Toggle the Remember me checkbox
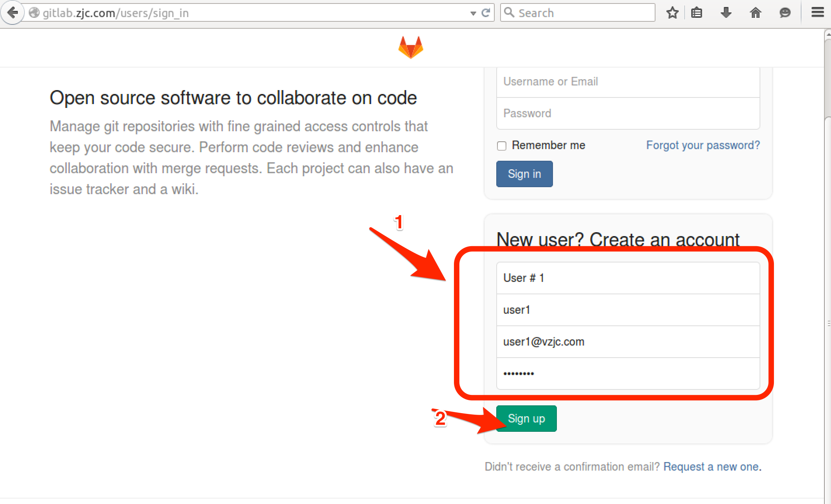Screen dimensions: 831x504 point(502,145)
